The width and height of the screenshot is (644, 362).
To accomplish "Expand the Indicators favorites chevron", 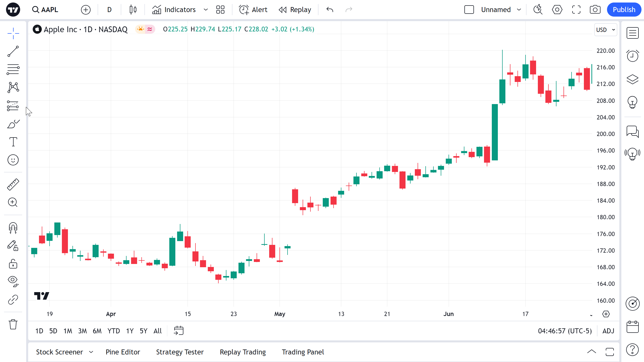I will (206, 10).
